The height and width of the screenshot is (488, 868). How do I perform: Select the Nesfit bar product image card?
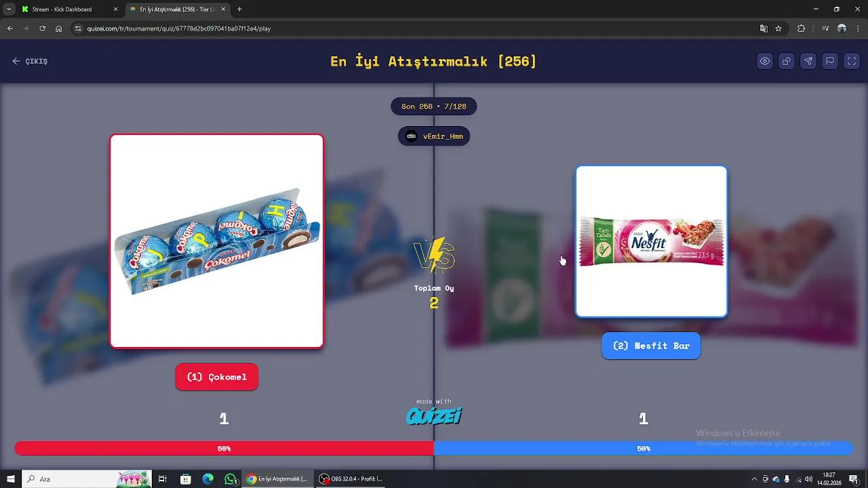[651, 241]
